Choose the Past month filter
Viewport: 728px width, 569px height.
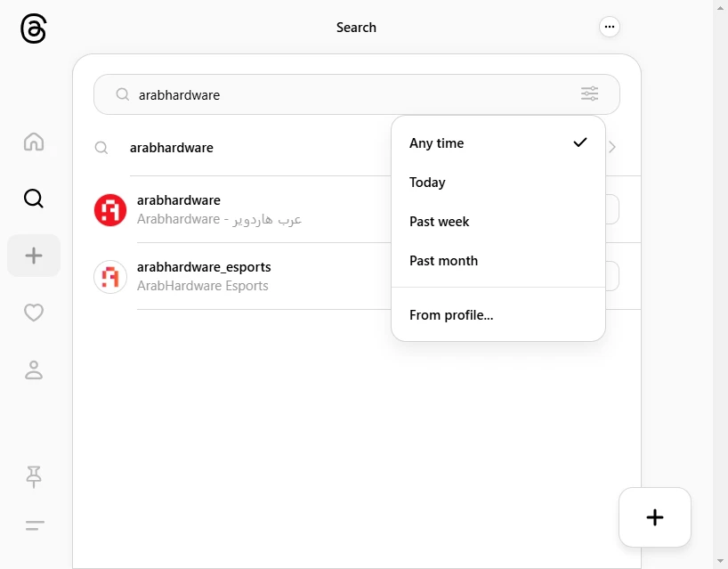(498, 261)
